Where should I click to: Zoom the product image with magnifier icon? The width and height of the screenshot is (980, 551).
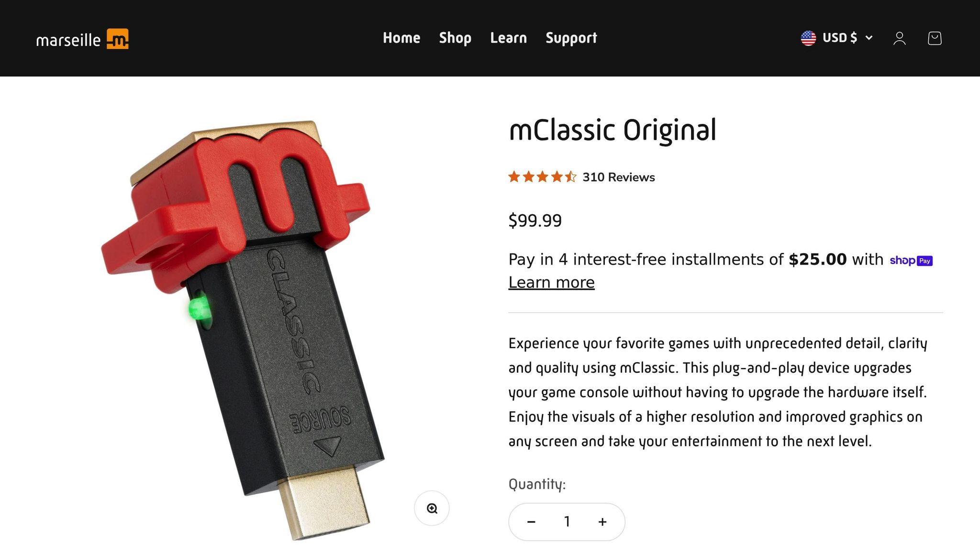(432, 508)
